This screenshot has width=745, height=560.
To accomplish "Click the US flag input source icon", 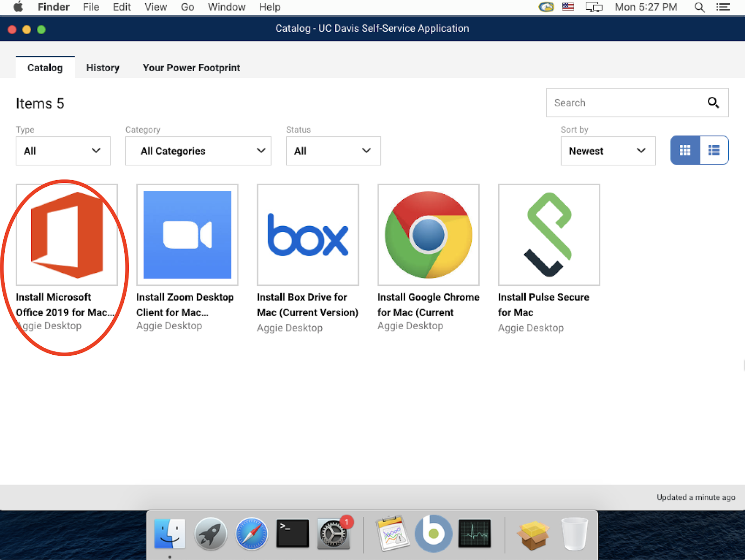I will [568, 7].
